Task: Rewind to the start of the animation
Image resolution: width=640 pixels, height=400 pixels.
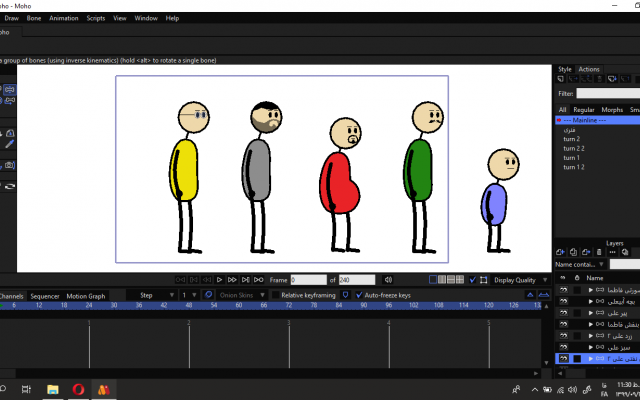Action: pyautogui.click(x=180, y=280)
